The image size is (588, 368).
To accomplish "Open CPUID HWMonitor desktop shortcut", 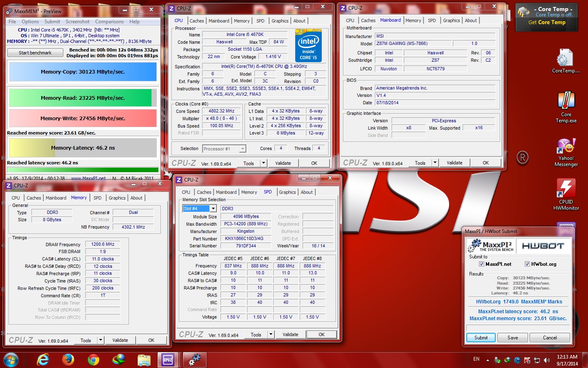I will [566, 195].
